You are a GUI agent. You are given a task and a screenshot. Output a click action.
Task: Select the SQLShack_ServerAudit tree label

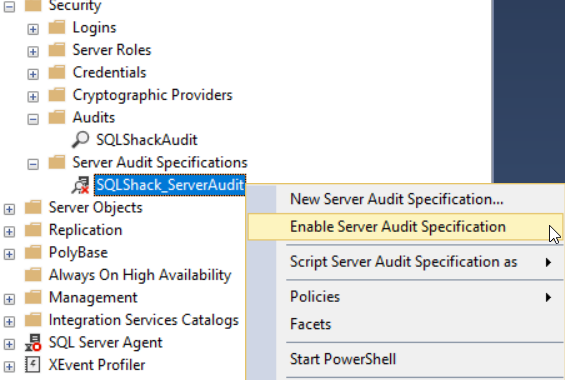[170, 185]
